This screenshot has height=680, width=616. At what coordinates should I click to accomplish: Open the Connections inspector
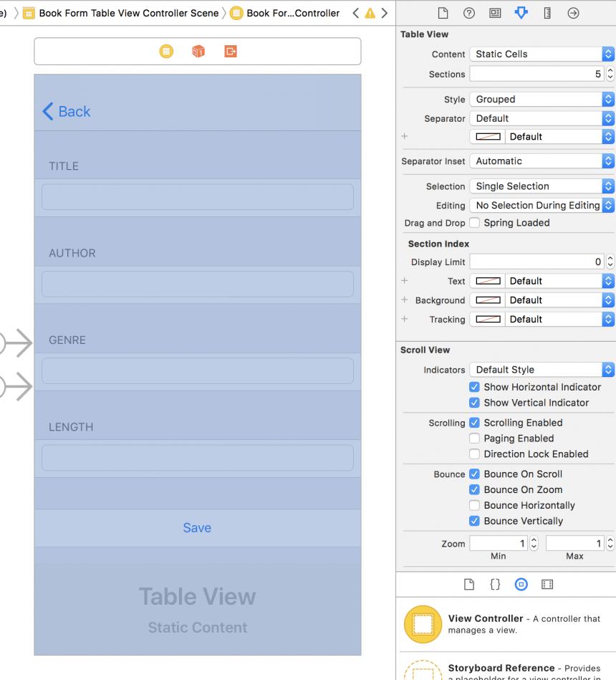573,13
